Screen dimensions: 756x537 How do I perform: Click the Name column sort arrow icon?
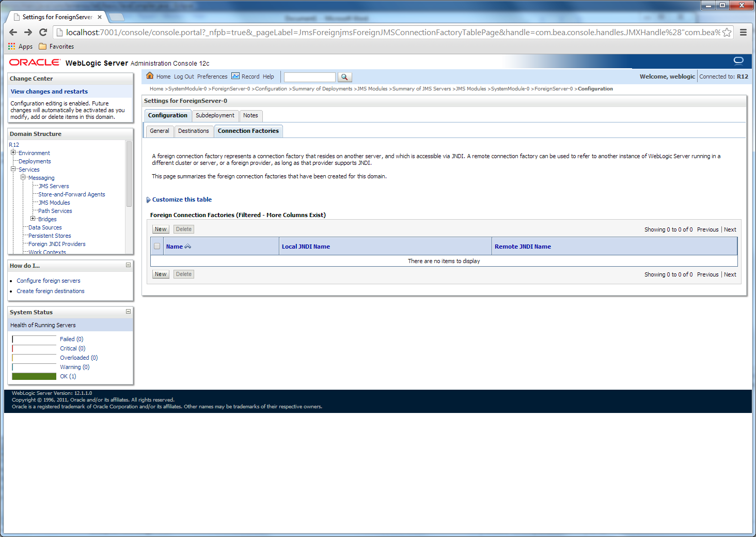188,247
